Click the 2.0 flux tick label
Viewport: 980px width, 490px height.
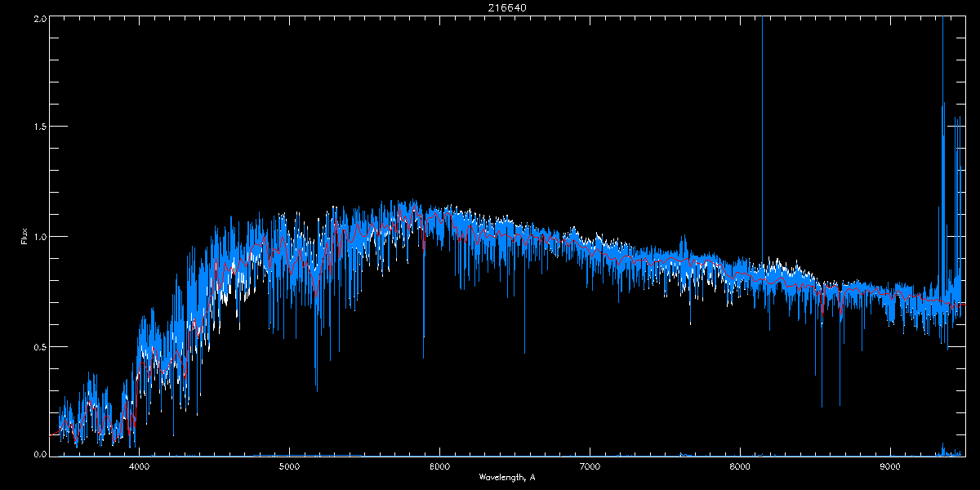38,17
